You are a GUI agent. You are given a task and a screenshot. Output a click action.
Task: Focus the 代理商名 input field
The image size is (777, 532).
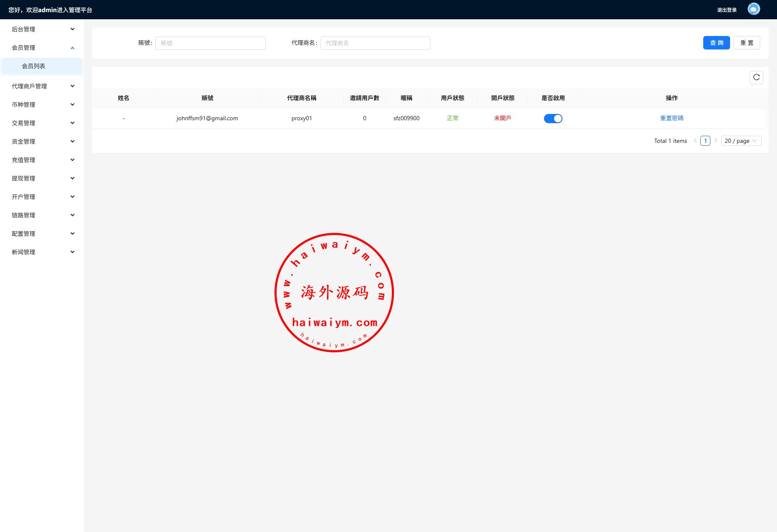tap(375, 43)
